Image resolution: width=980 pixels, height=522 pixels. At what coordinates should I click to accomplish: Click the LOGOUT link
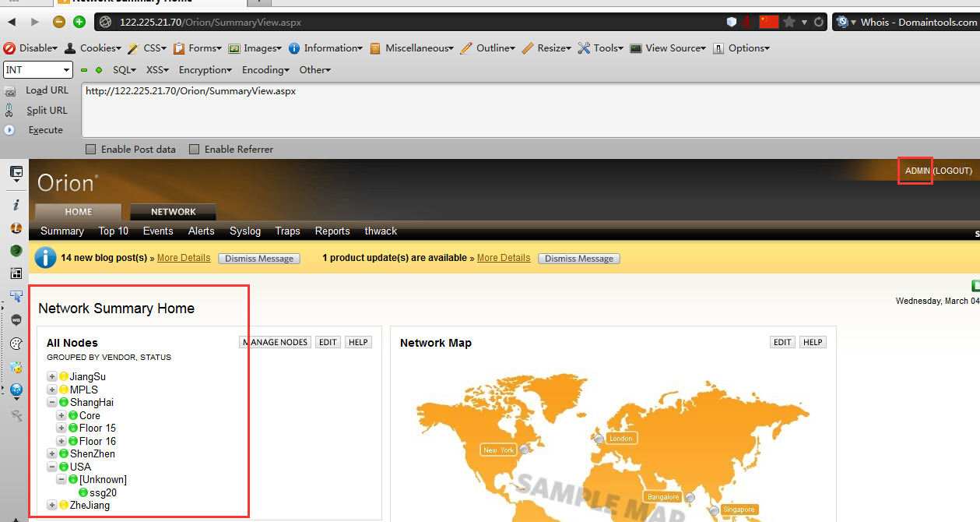(x=953, y=171)
